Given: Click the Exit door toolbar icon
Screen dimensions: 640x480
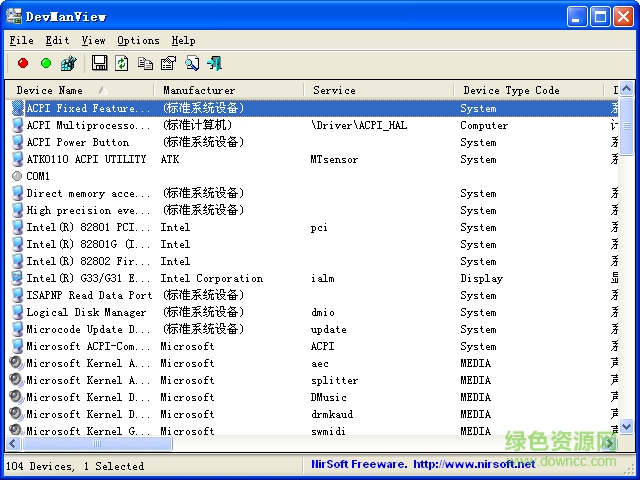Looking at the screenshot, I should point(214,63).
